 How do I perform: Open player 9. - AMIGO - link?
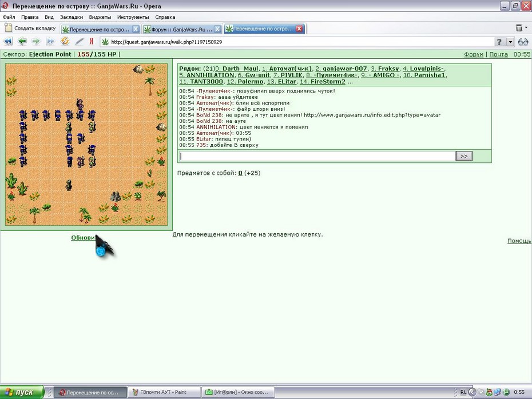(x=380, y=75)
